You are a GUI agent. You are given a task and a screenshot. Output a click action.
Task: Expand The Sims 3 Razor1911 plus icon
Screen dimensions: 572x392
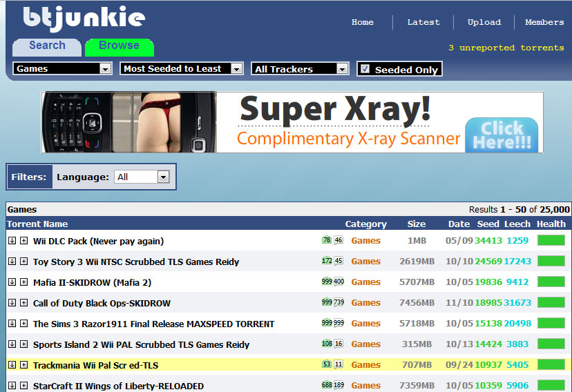pos(23,324)
